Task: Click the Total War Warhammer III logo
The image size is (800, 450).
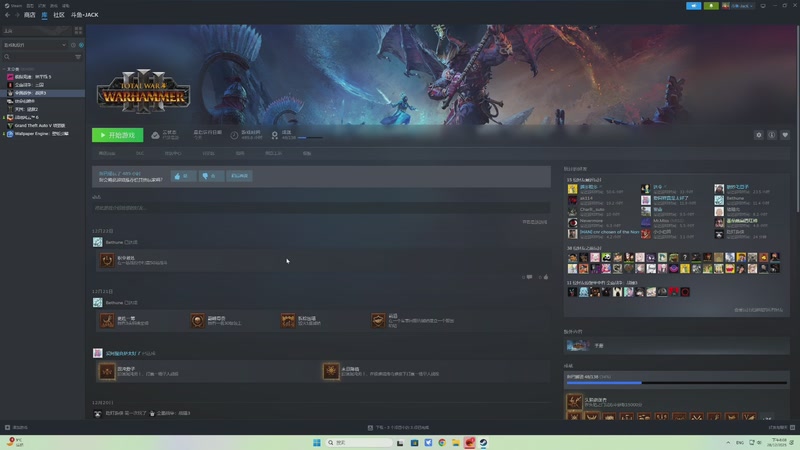Action: point(143,92)
